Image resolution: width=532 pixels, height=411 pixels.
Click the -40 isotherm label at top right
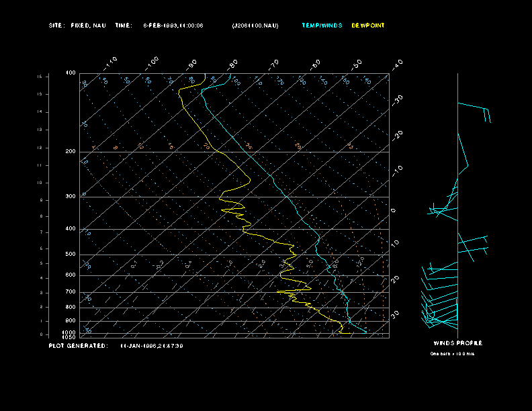click(x=397, y=64)
